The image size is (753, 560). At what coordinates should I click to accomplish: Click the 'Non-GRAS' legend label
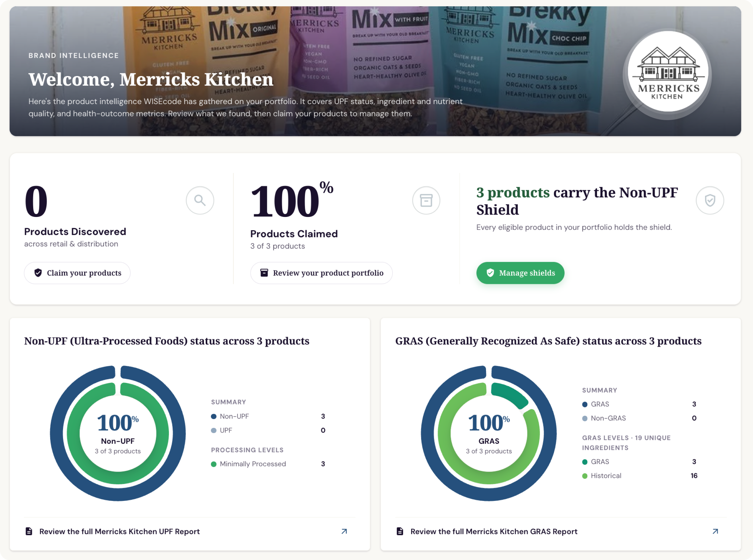coord(608,418)
